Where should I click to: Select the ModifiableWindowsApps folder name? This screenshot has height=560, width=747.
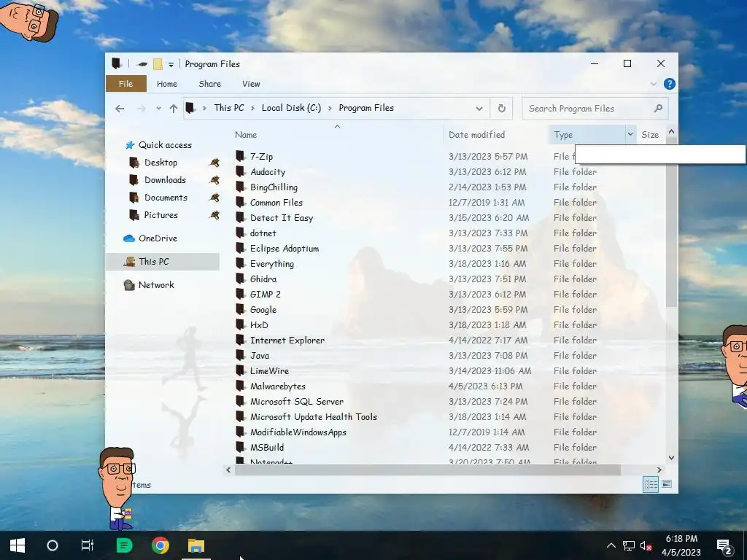click(298, 432)
